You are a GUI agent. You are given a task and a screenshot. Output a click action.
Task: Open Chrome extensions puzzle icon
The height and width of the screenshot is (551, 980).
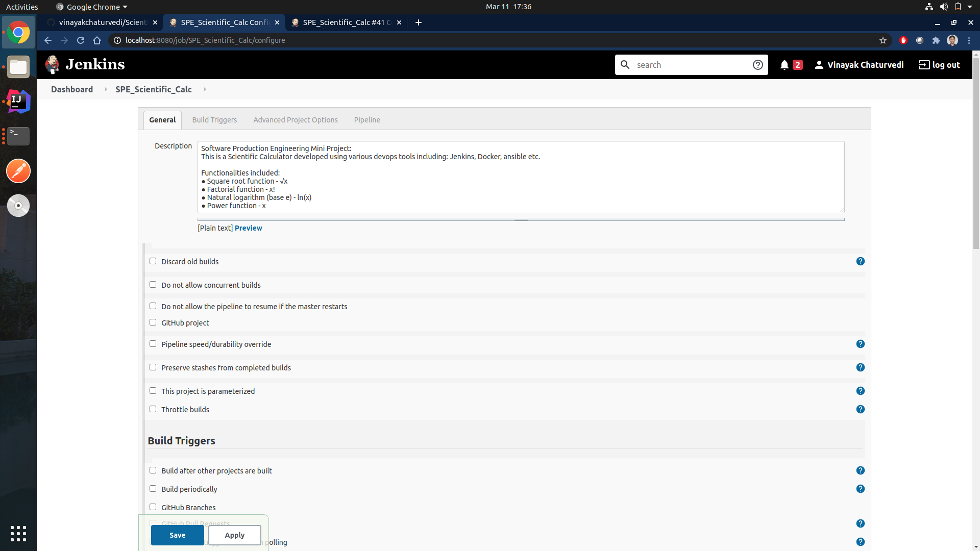(936, 40)
